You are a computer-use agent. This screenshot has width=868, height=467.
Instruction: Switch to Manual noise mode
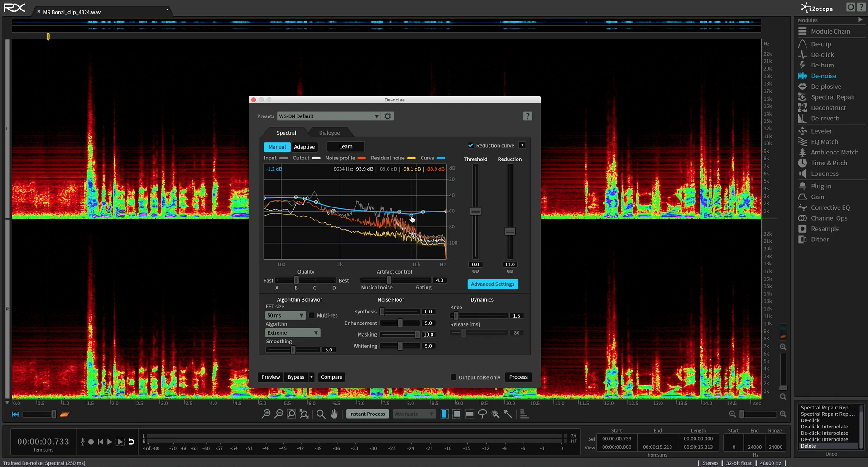click(277, 147)
